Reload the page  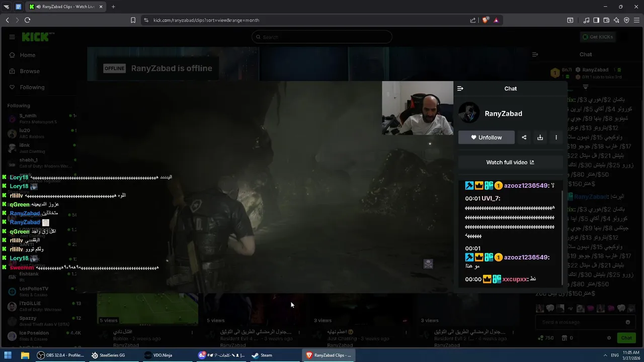coord(27,20)
